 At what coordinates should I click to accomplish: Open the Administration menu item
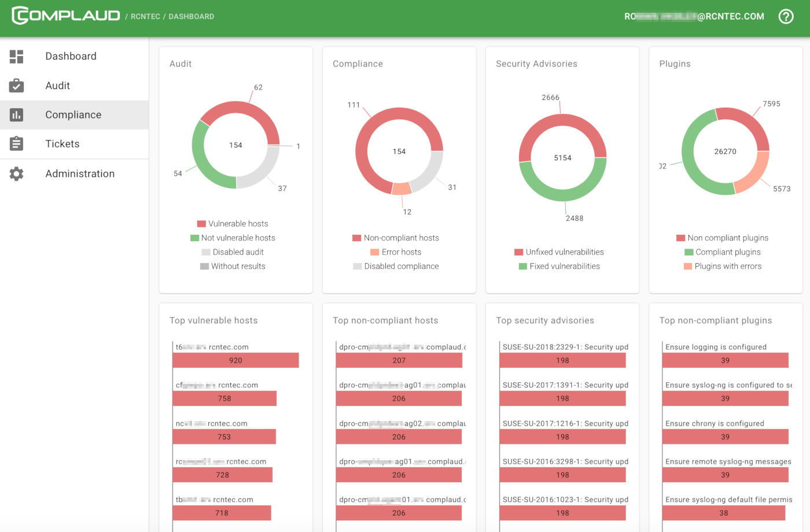point(80,173)
